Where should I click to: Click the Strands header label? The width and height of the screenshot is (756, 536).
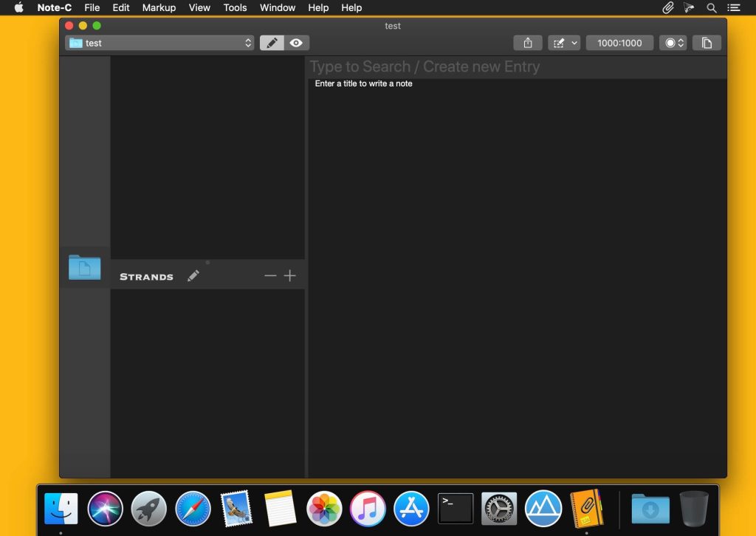[x=146, y=277]
